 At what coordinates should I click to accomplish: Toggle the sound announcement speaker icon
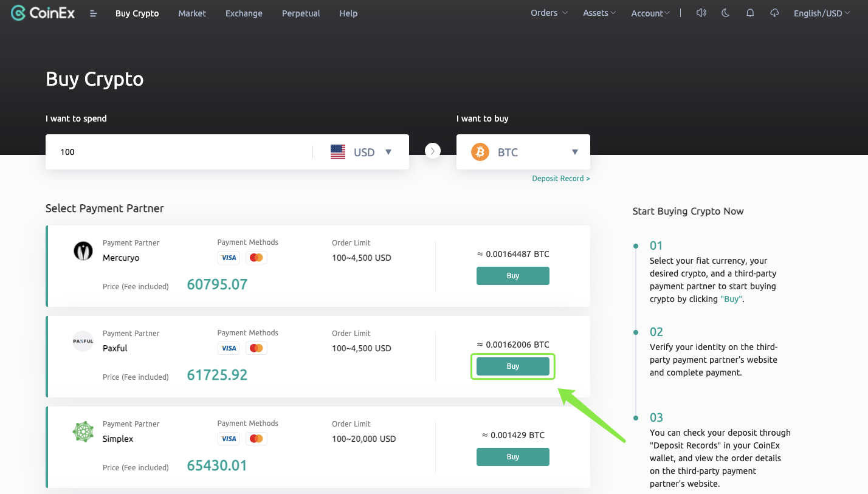coord(701,13)
